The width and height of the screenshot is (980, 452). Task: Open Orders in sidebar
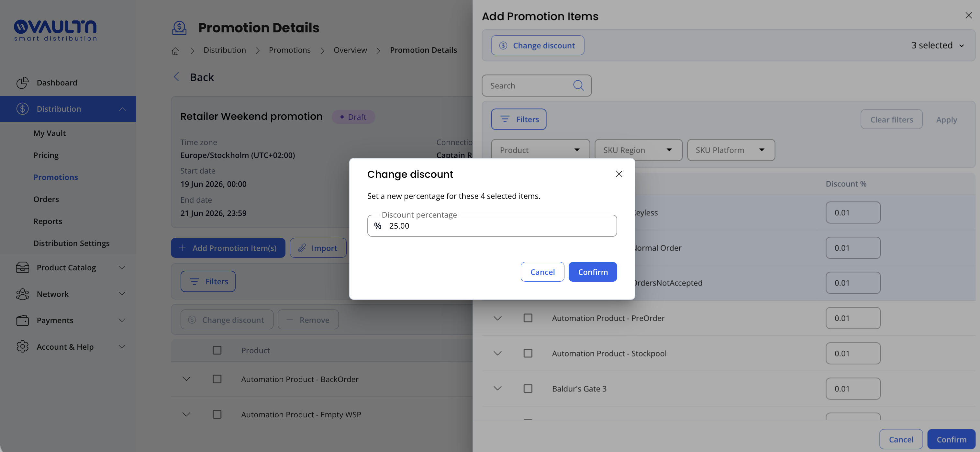click(46, 199)
